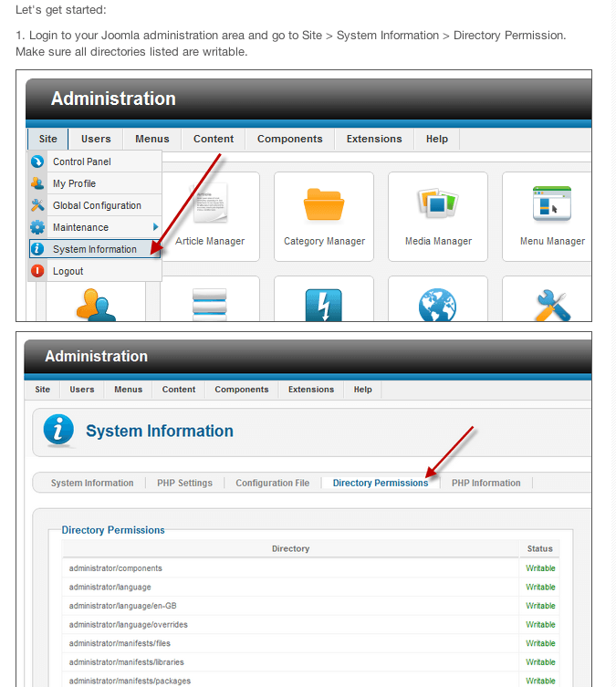Viewport: 616px width, 687px height.
Task: Open the Content menu in upper screenshot
Action: pos(214,139)
